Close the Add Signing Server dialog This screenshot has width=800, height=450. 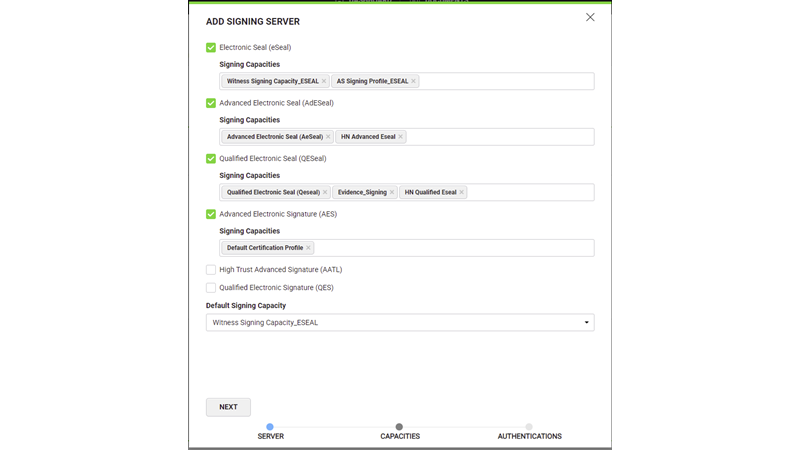click(x=590, y=17)
